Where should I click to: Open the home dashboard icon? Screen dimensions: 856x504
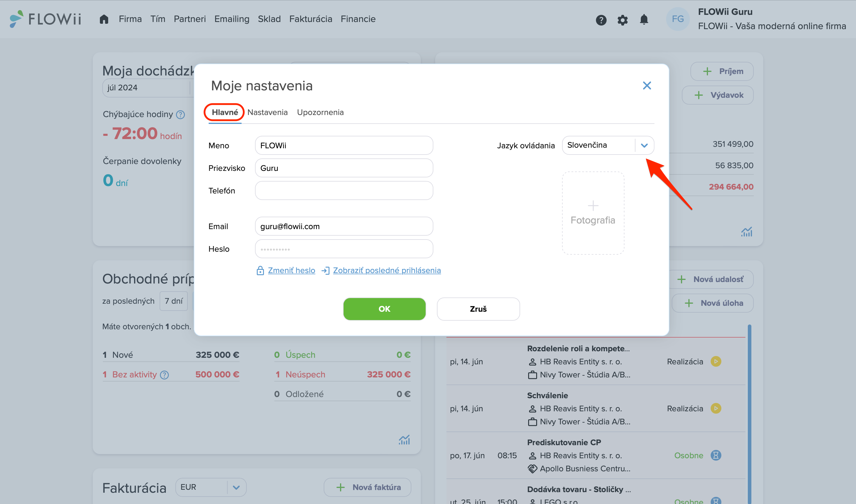coord(104,19)
